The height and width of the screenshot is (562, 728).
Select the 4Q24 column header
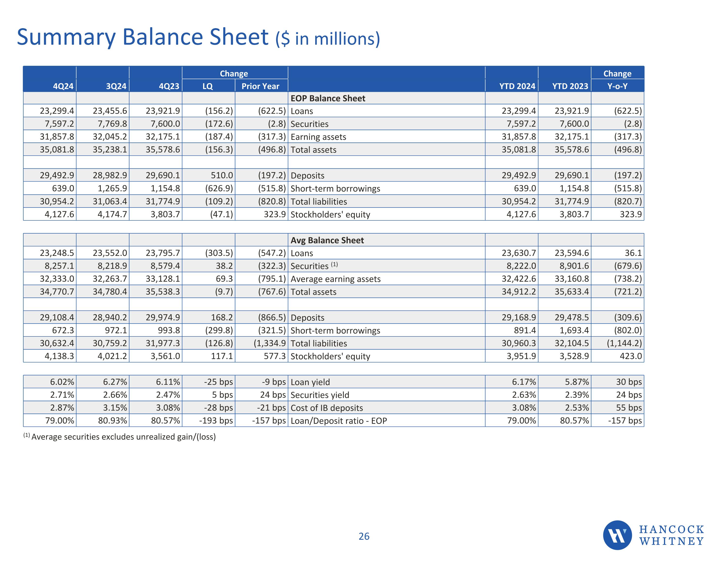[63, 86]
